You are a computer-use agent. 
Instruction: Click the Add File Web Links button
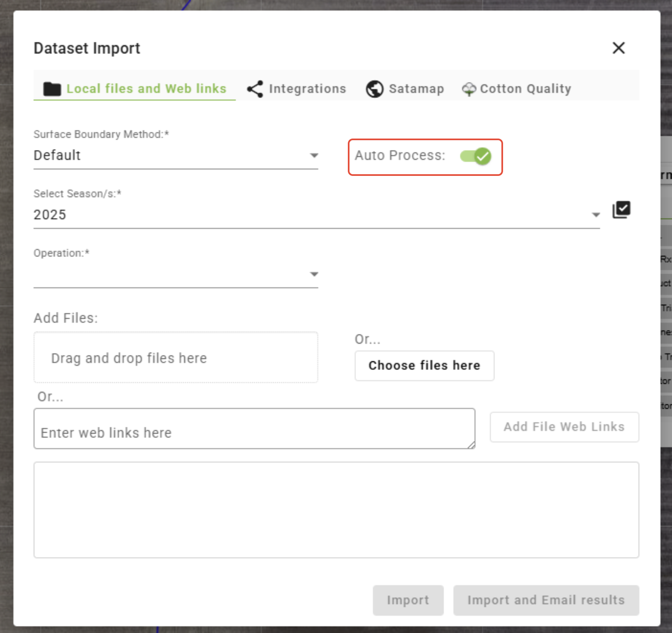tap(564, 427)
